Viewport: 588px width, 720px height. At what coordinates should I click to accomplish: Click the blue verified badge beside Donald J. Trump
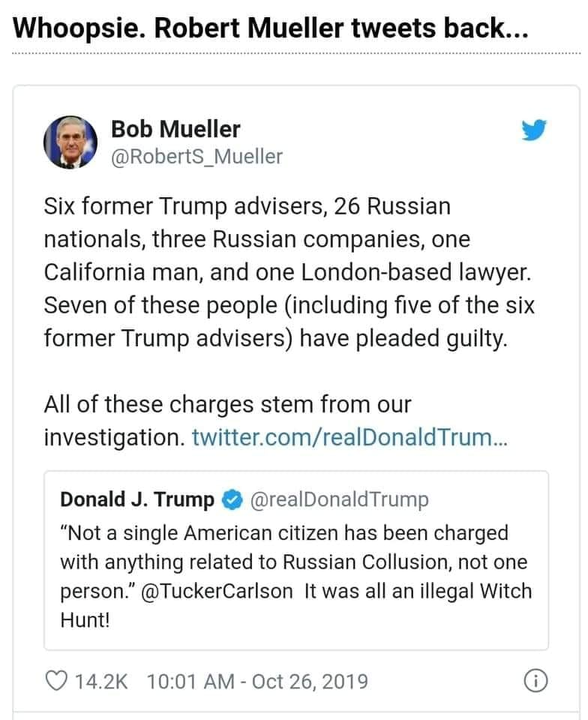[232, 499]
